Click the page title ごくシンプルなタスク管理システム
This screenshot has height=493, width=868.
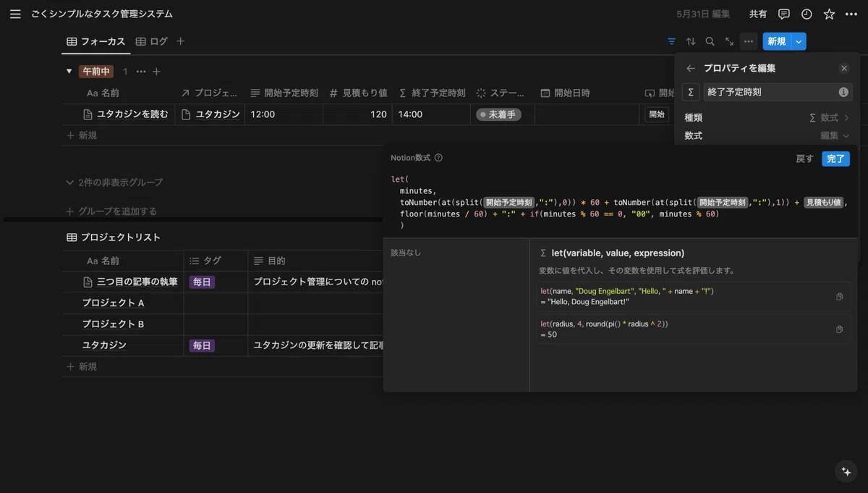coord(102,14)
